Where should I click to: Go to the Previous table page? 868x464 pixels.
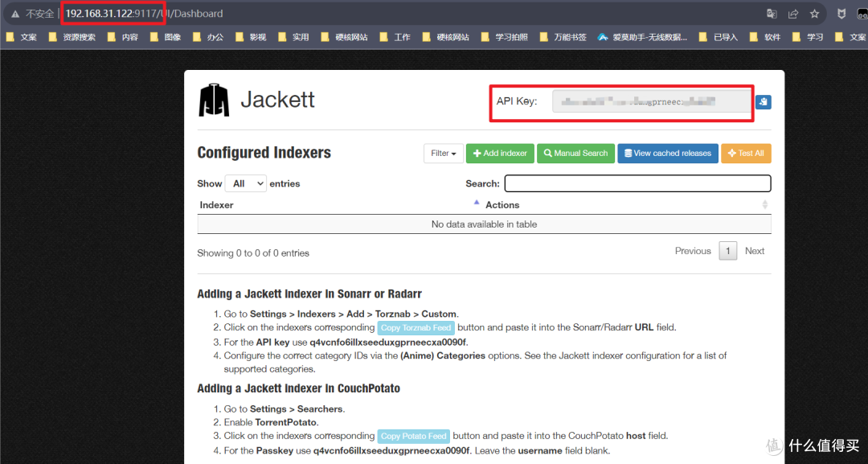(693, 251)
